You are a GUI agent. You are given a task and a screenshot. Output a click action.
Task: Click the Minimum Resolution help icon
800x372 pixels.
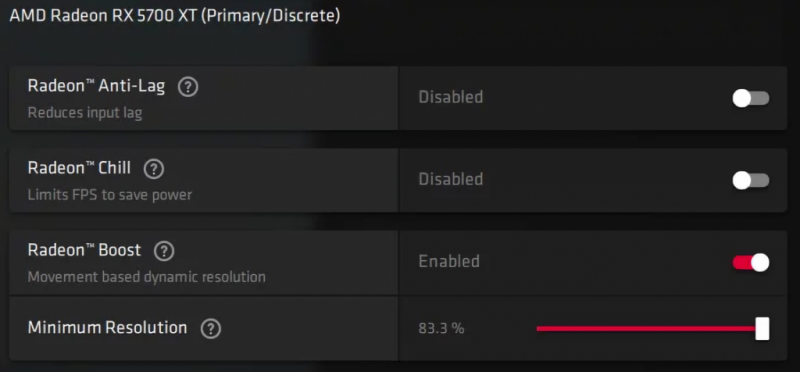(211, 329)
